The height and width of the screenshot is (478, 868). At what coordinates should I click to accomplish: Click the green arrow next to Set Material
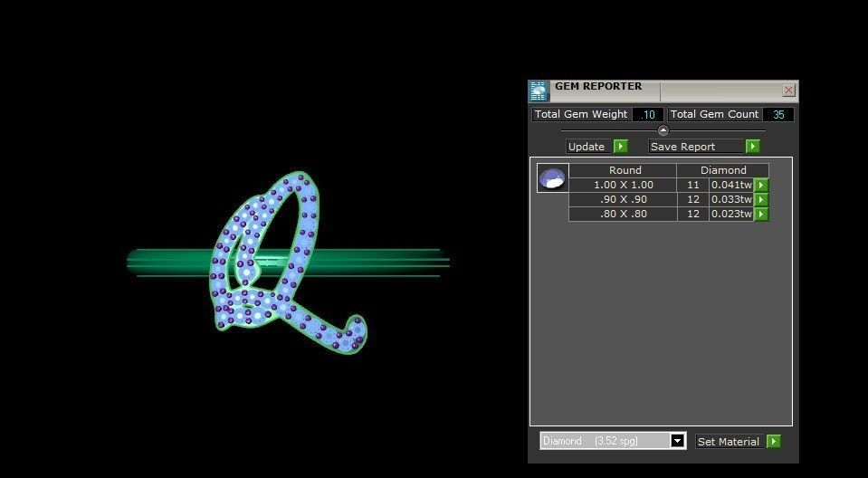773,442
